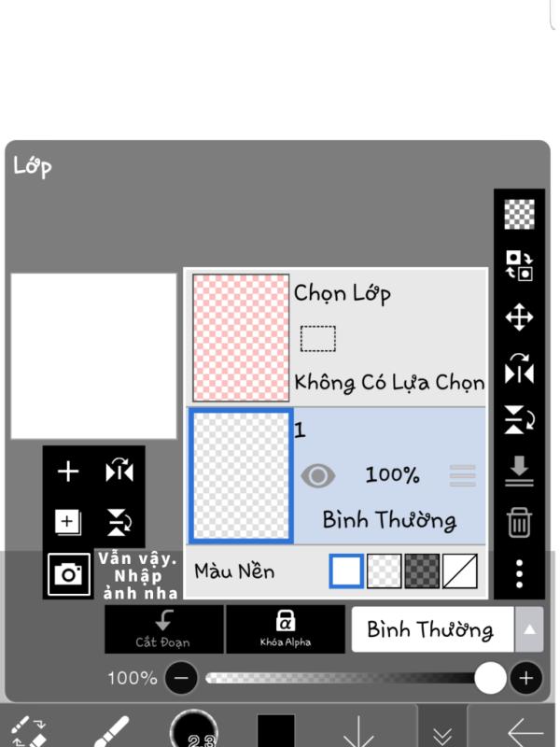Open the three-dot more options menu
560x747 pixels.
click(x=519, y=573)
